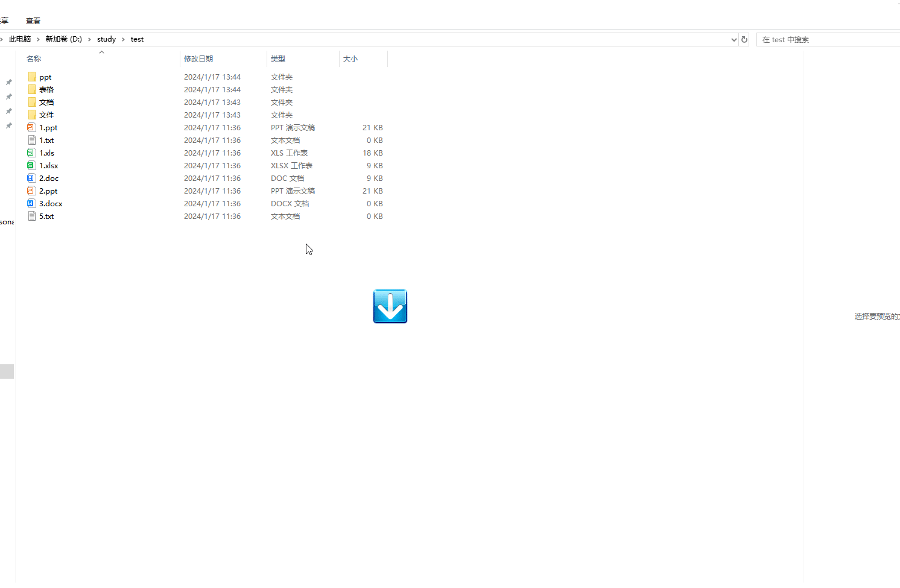Click the blue download arrow icon
This screenshot has width=900, height=588.
click(390, 306)
